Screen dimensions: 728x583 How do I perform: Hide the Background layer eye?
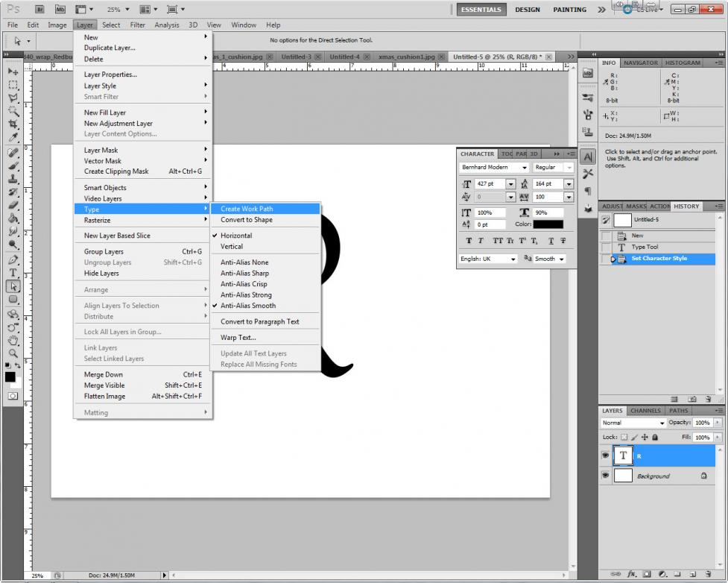[605, 475]
